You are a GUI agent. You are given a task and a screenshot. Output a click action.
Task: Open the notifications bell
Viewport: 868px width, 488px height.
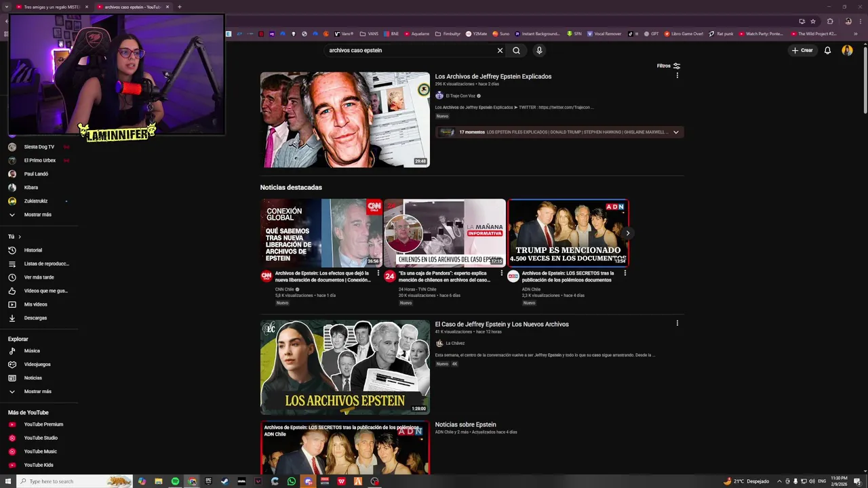point(827,50)
